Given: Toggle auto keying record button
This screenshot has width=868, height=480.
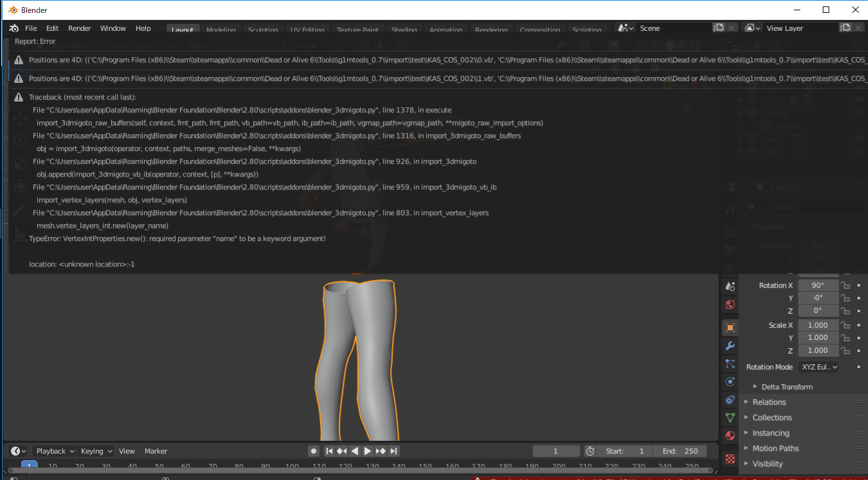Looking at the screenshot, I should 313,451.
